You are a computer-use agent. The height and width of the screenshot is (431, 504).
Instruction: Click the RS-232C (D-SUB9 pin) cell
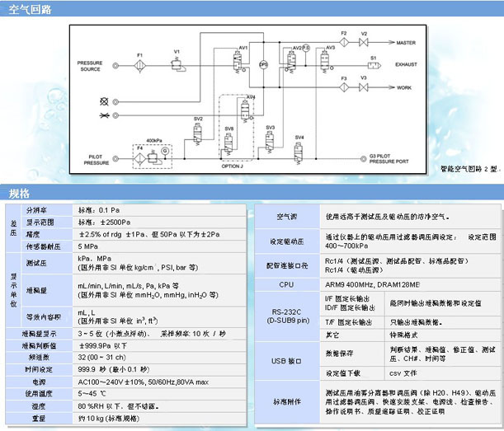[286, 316]
